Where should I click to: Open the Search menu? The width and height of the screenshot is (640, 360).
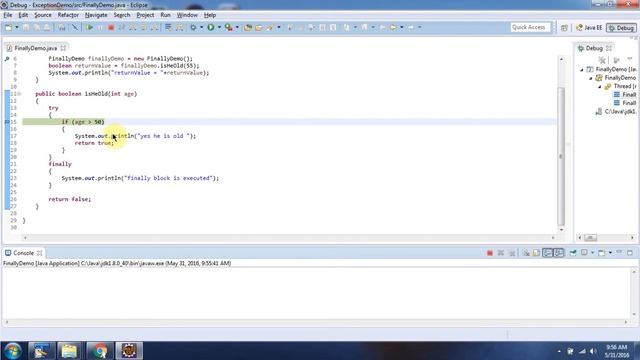[x=122, y=15]
